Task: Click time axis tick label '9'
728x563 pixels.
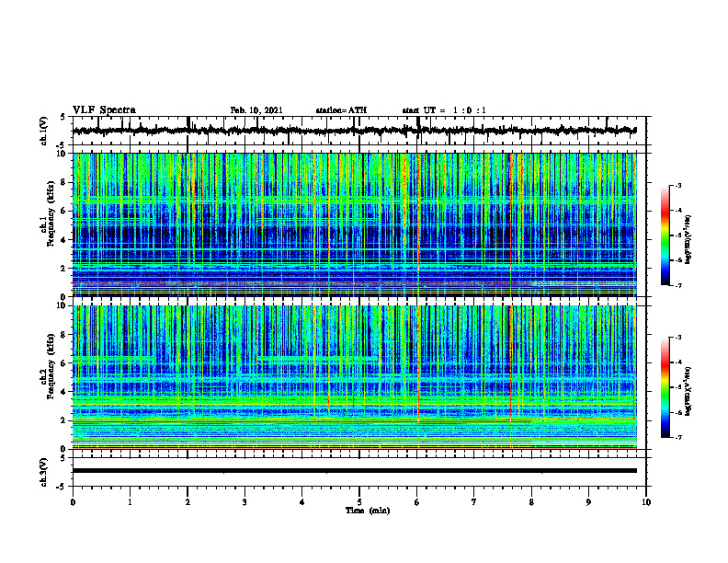Action: click(x=588, y=502)
